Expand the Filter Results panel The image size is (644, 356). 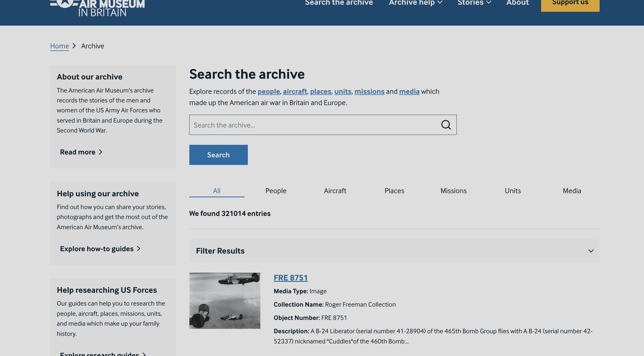pyautogui.click(x=591, y=251)
